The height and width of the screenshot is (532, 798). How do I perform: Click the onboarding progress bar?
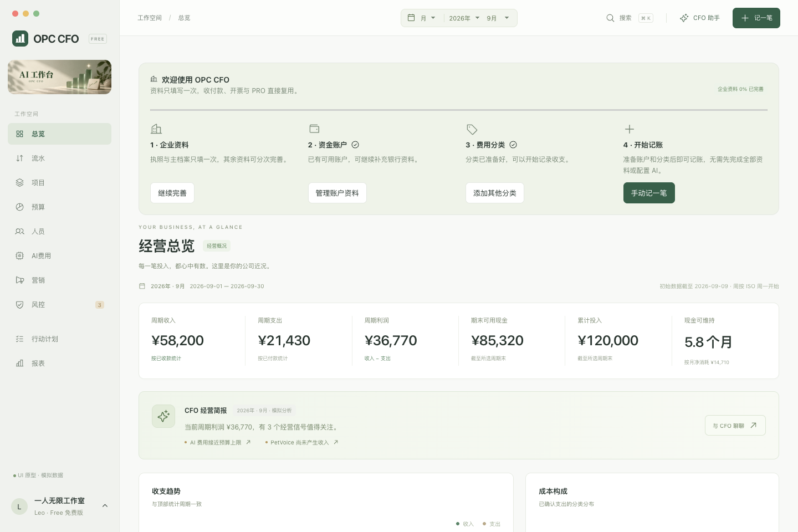(459, 110)
